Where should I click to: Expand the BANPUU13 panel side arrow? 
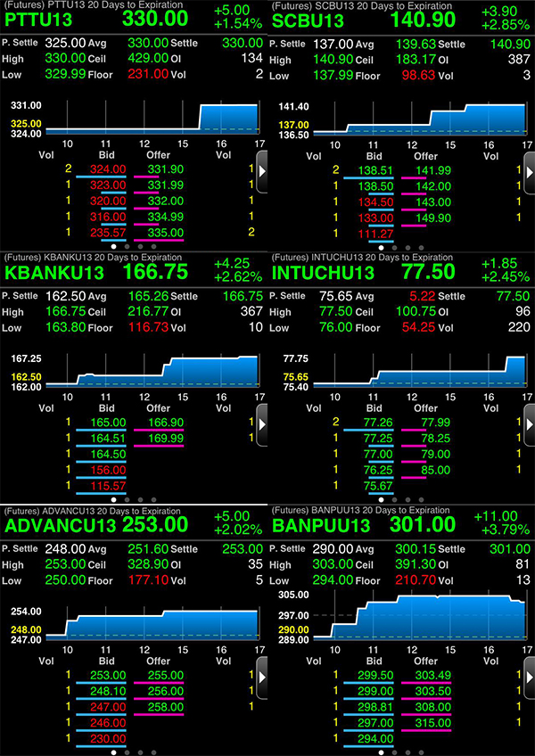coord(530,677)
